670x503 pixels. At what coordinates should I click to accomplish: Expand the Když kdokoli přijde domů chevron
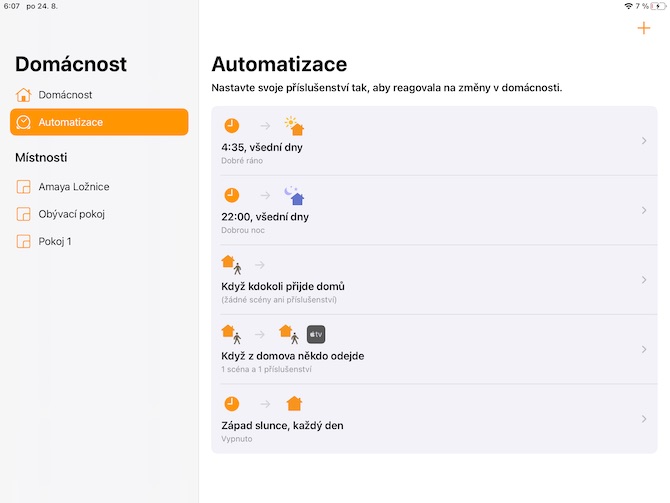click(x=644, y=280)
